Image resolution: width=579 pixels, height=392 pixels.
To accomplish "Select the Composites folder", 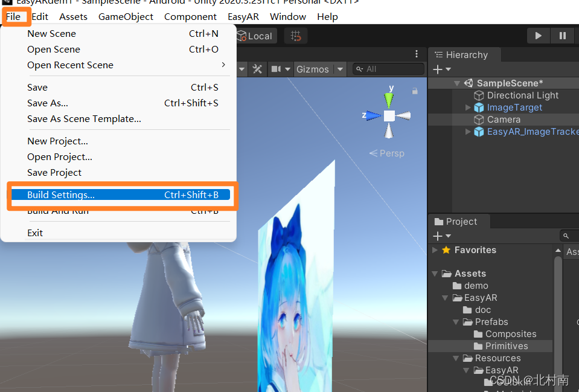I will pyautogui.click(x=505, y=334).
